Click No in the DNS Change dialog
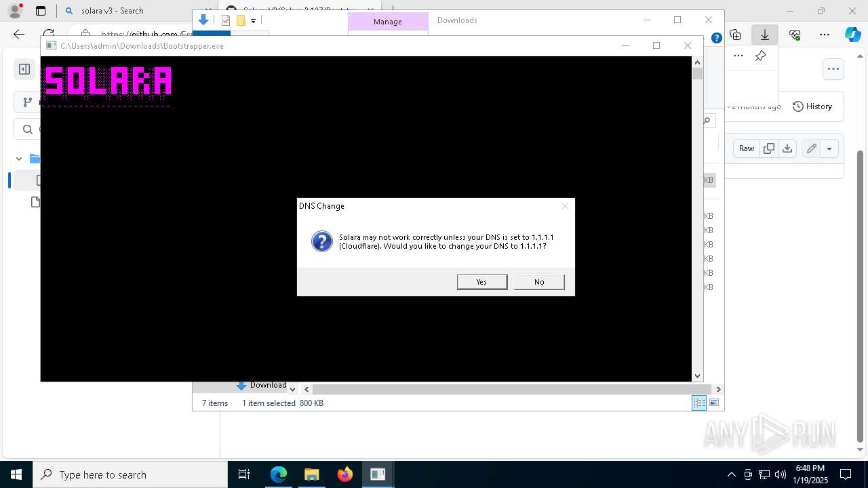 tap(539, 282)
